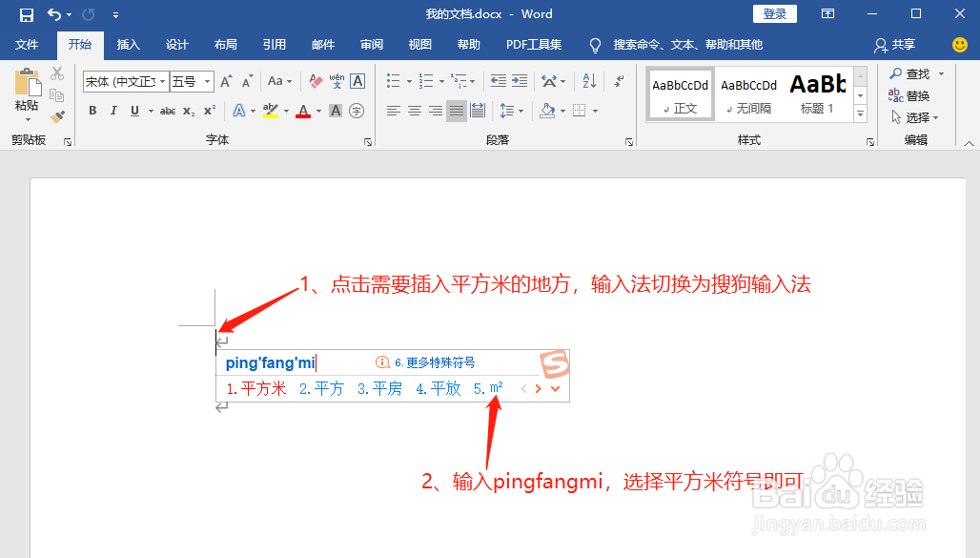The height and width of the screenshot is (558, 980).
Task: Choose IME candidate 1.平方米
Action: (256, 388)
